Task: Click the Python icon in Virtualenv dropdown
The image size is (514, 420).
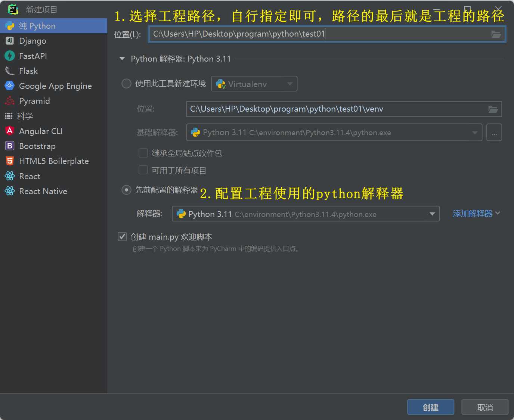Action: coord(221,84)
